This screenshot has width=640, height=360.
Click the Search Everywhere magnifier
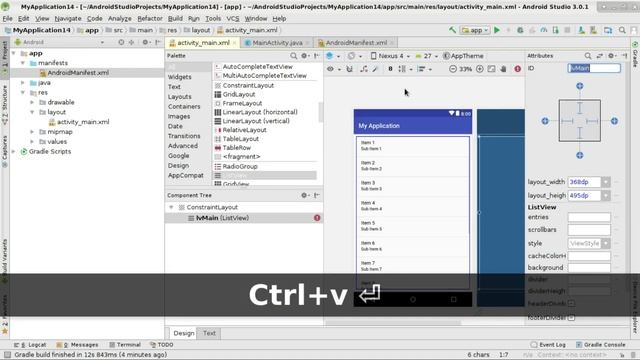(622, 30)
